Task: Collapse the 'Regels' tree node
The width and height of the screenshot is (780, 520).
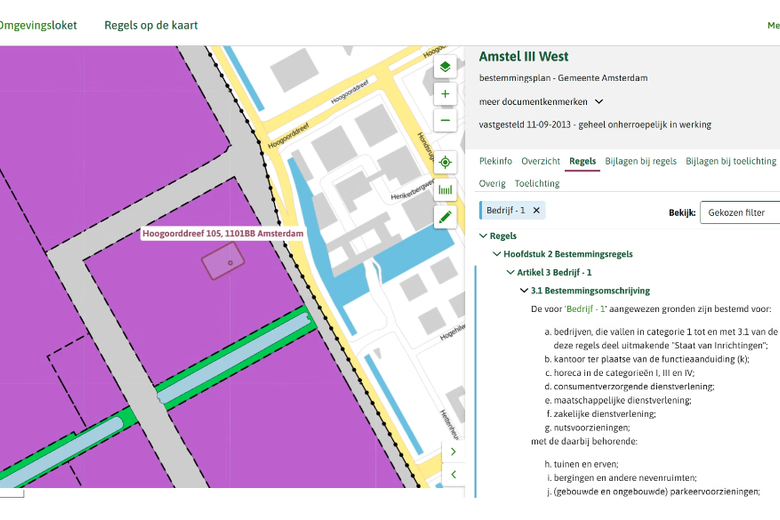Action: tap(484, 236)
